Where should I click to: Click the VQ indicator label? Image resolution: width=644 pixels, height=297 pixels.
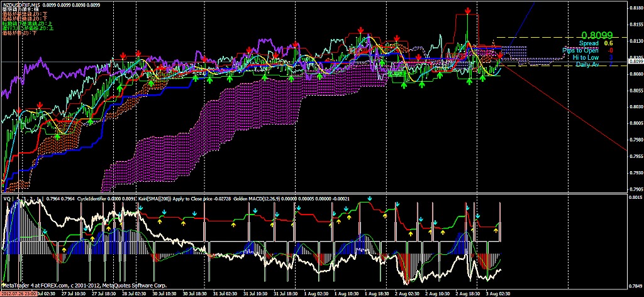tap(8, 198)
